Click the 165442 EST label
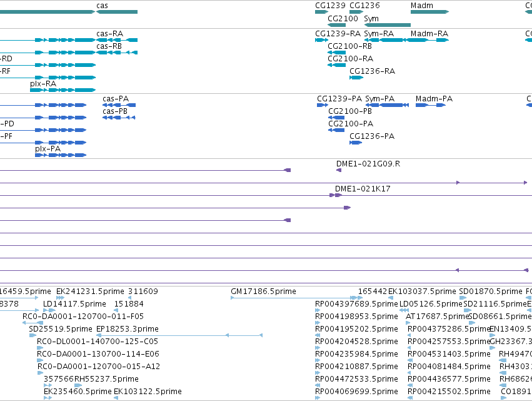This screenshot has height=401, width=532. coord(373,292)
